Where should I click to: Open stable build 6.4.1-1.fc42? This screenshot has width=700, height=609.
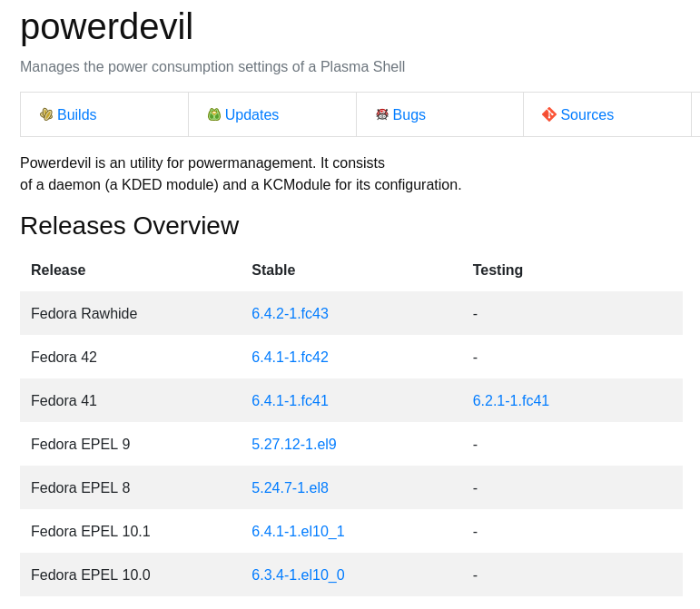[x=291, y=357]
